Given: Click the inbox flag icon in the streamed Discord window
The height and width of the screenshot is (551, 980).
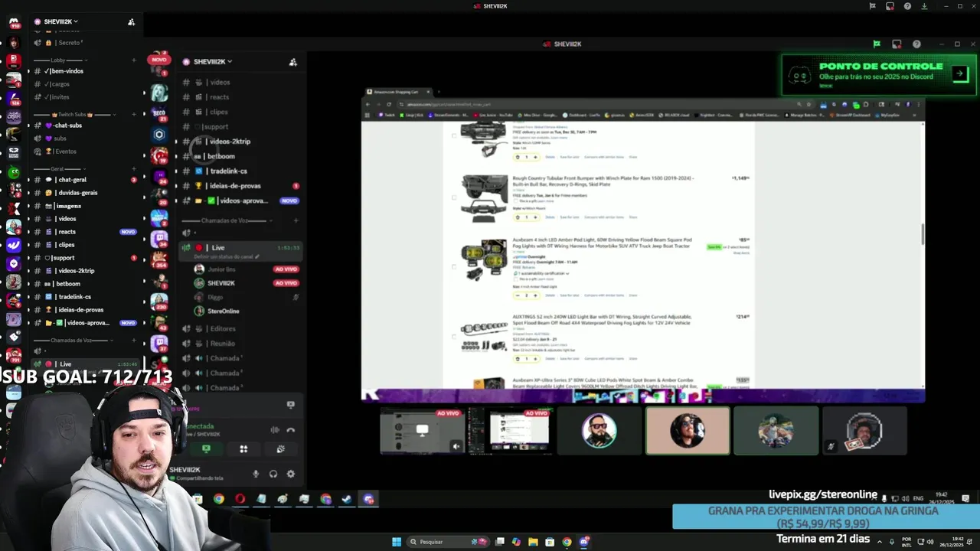Looking at the screenshot, I should (x=877, y=44).
